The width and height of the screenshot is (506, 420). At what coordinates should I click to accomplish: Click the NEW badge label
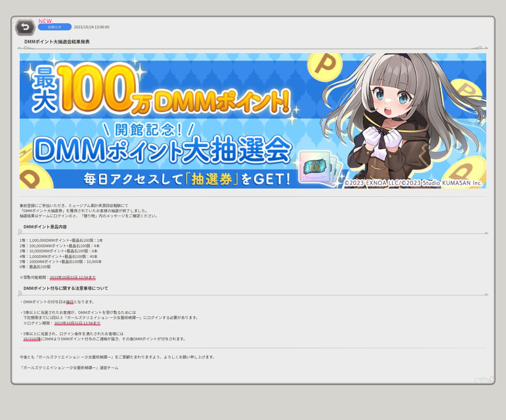pyautogui.click(x=45, y=21)
